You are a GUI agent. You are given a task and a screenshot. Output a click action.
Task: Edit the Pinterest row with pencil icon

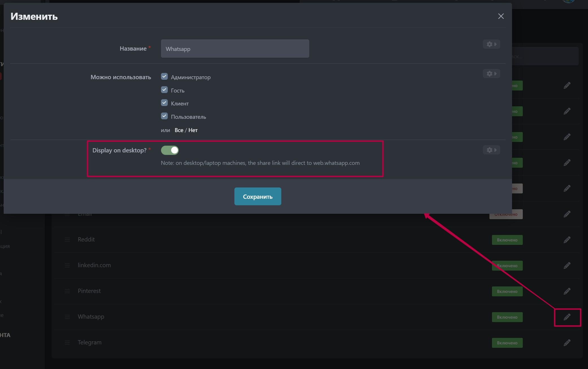coord(567,291)
